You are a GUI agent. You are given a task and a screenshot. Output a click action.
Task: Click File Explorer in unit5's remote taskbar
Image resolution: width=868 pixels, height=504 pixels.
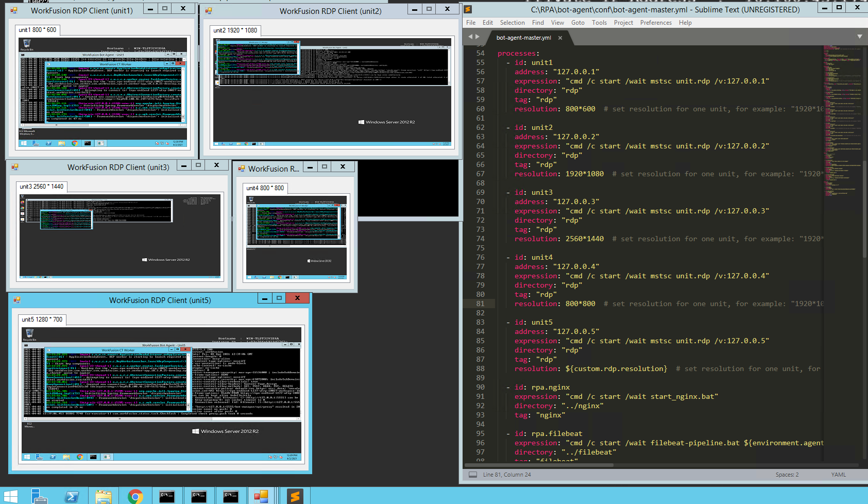66,457
